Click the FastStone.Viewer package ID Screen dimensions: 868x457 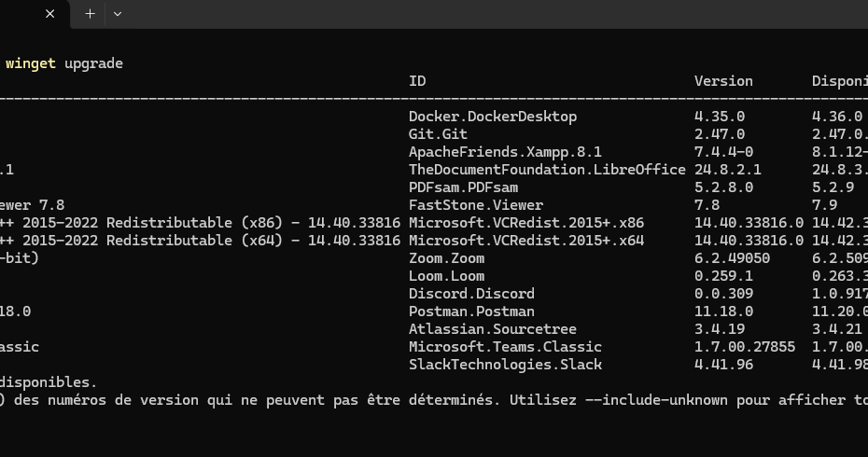[476, 205]
